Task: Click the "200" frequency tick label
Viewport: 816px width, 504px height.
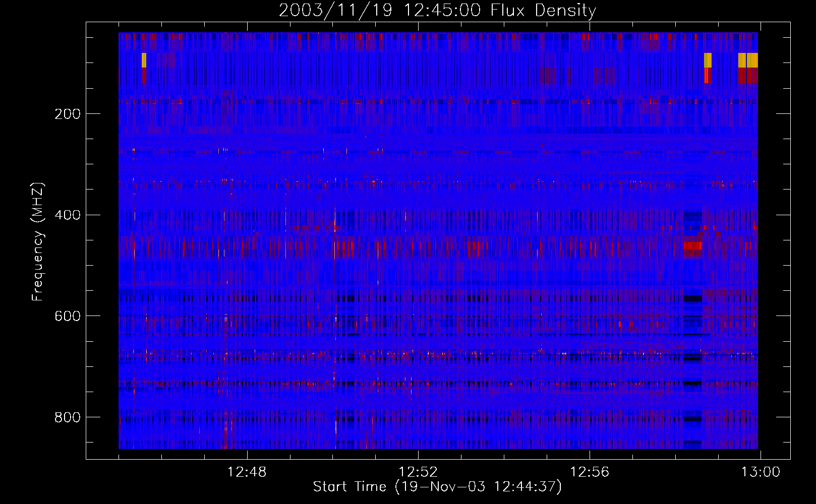Action: (68, 114)
